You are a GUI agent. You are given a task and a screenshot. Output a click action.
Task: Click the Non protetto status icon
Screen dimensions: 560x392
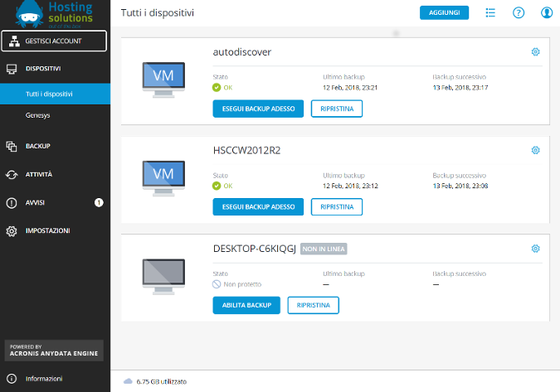tap(217, 284)
